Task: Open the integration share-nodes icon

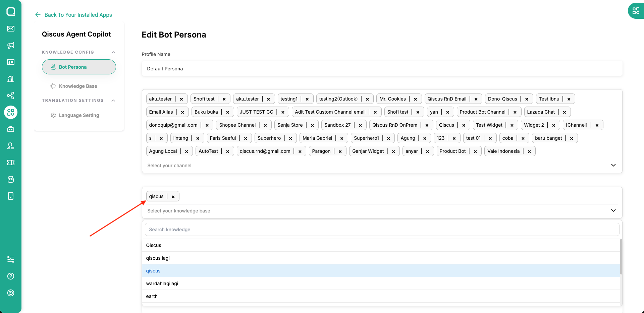Action: (11, 96)
